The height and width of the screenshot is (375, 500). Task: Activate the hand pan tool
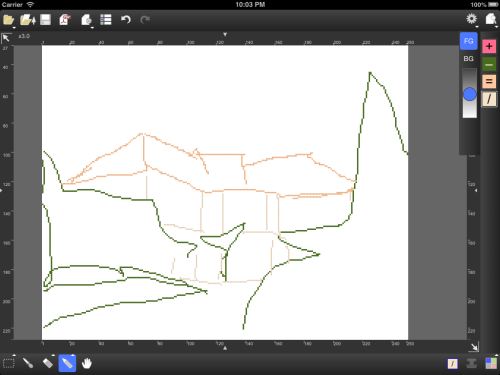pos(87,363)
